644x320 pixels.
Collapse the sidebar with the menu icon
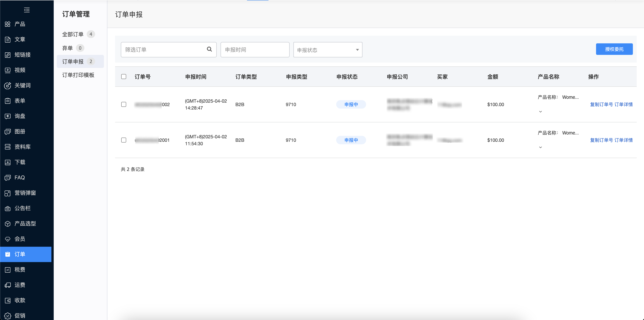click(x=27, y=10)
